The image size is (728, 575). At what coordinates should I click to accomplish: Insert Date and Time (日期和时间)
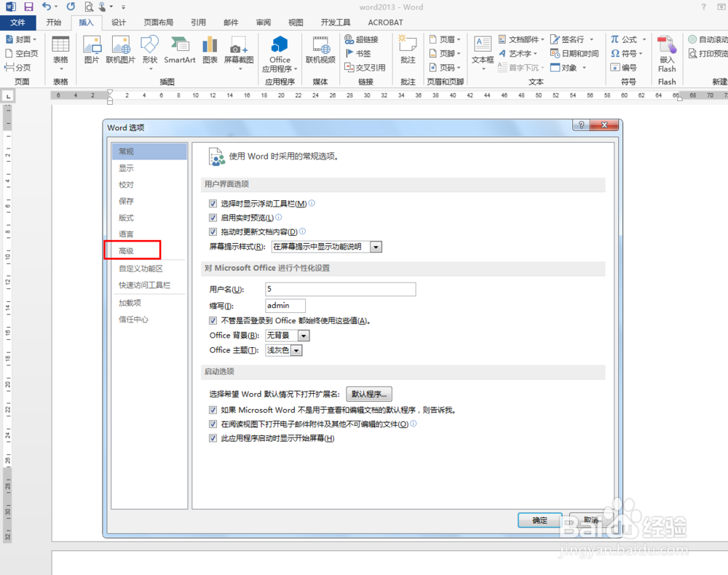(x=575, y=53)
